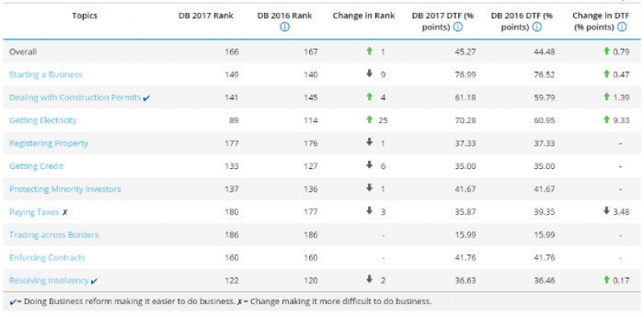Open Dealing with Construction Permits link

coord(75,97)
